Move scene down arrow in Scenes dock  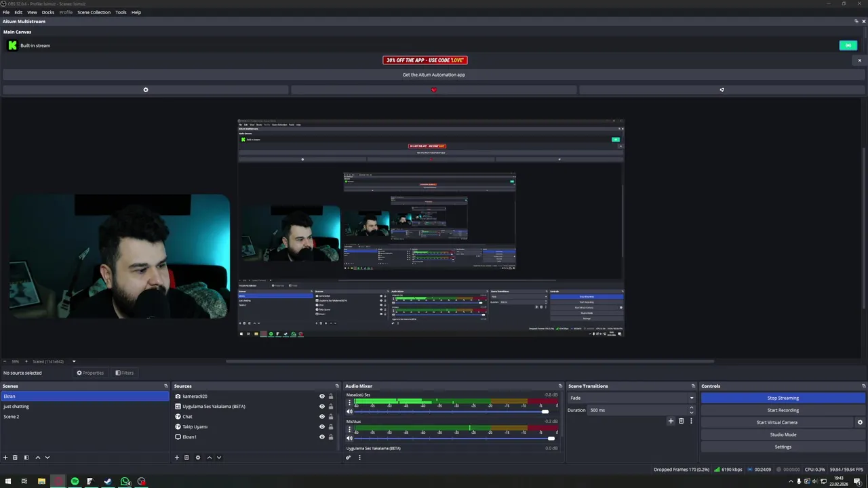(x=47, y=457)
